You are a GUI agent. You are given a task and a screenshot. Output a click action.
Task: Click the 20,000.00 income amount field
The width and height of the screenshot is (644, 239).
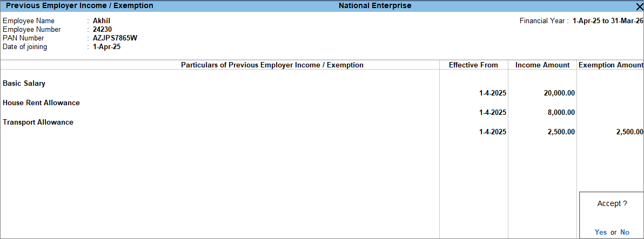pyautogui.click(x=559, y=93)
